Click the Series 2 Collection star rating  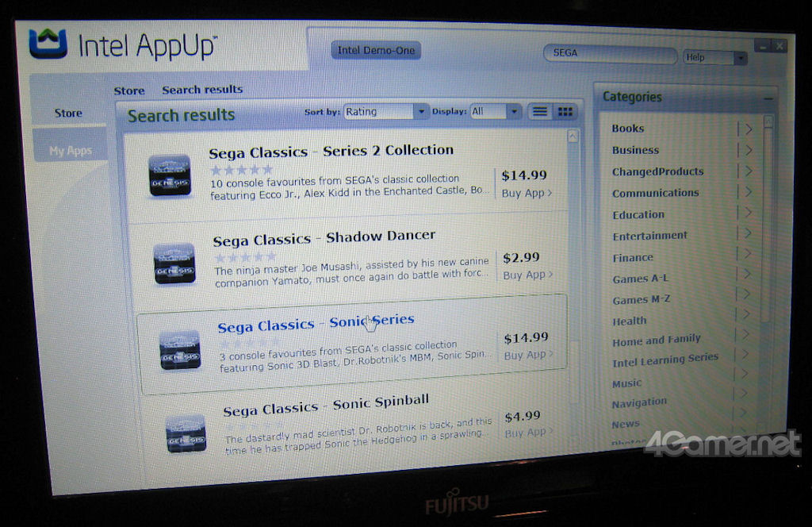[241, 169]
